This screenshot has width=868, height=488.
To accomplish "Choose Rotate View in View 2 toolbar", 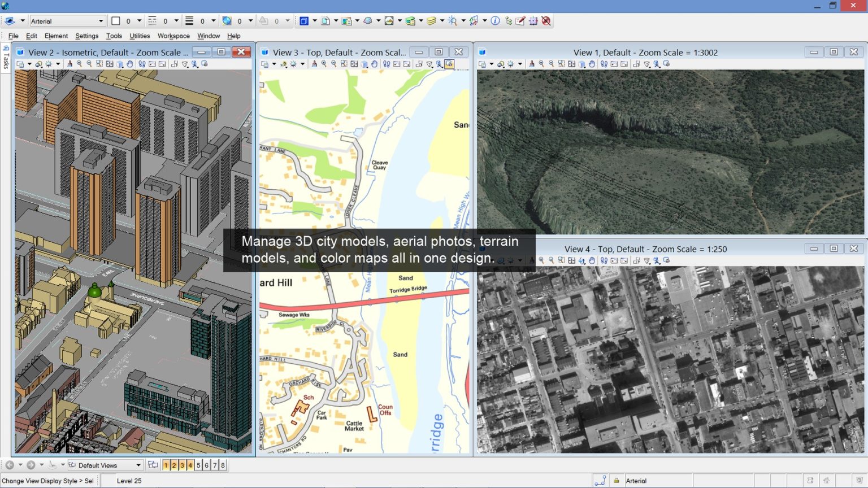I will pos(120,64).
